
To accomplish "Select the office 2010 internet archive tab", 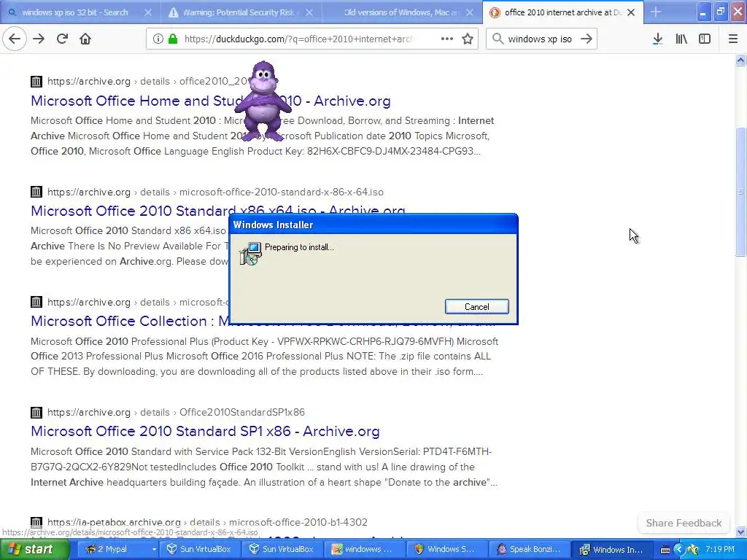I will 563,12.
